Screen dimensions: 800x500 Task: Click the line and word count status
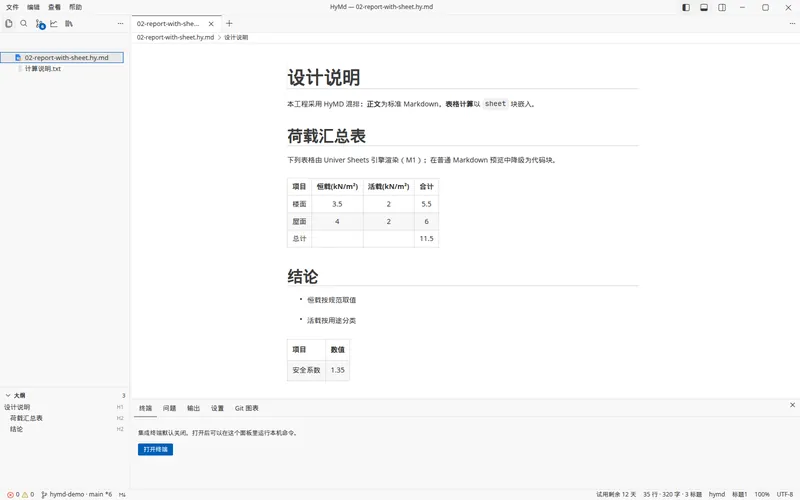click(672, 494)
